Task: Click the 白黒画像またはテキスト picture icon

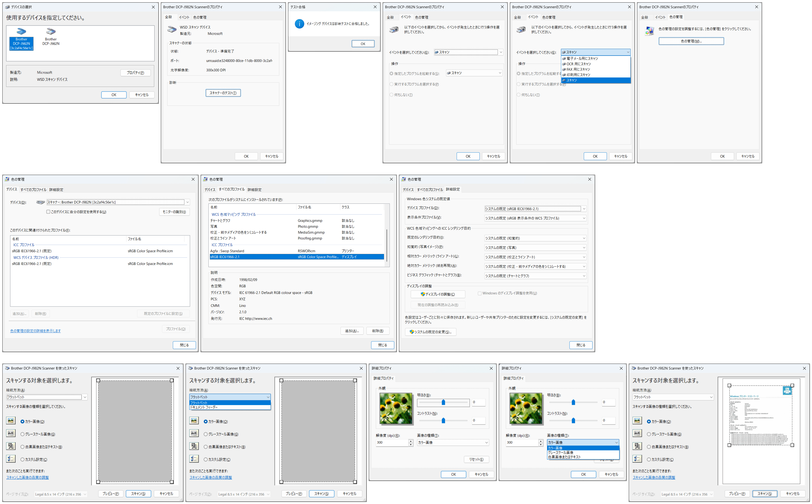Action: 11,446
